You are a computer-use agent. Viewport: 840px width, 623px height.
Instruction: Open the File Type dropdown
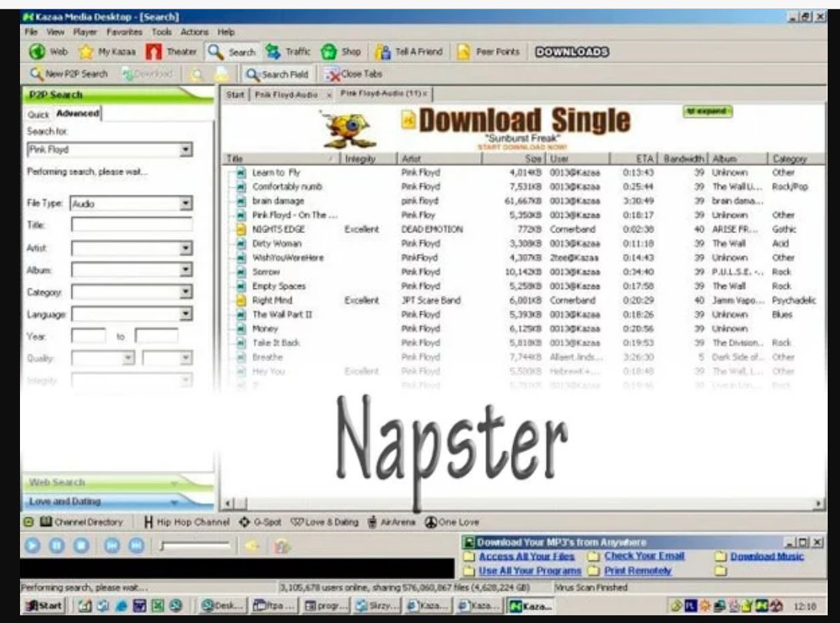click(185, 204)
